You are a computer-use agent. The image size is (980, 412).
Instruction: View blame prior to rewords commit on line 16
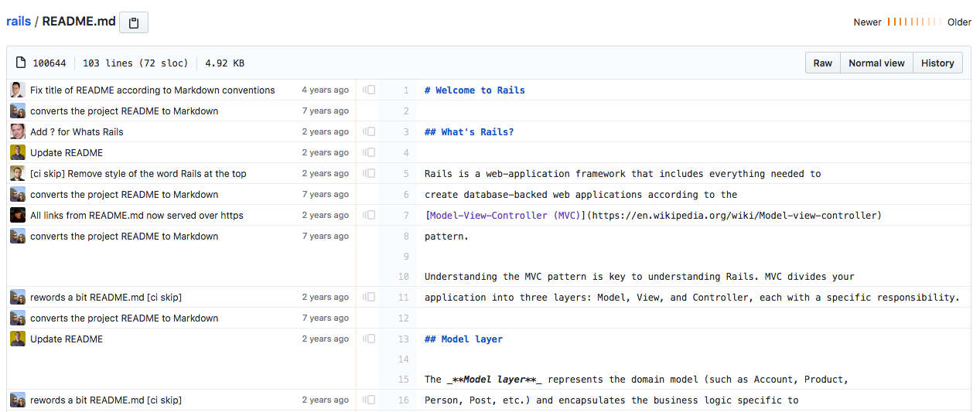click(369, 400)
